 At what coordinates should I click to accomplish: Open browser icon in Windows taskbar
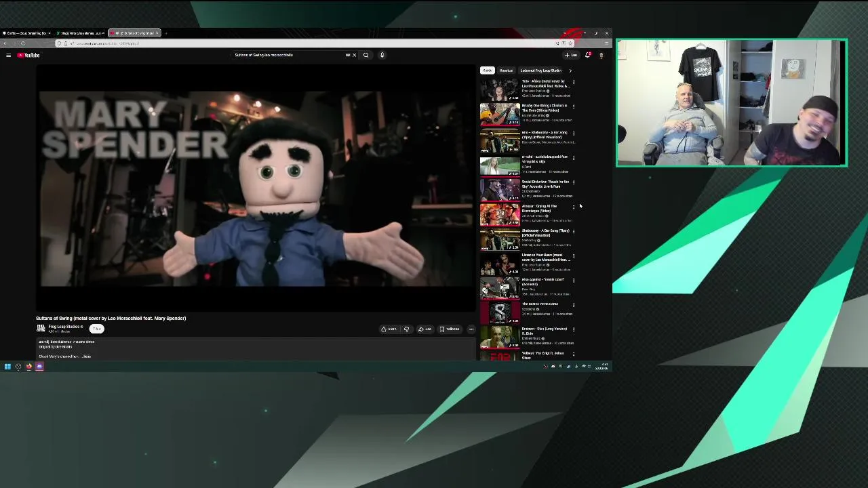tap(28, 367)
